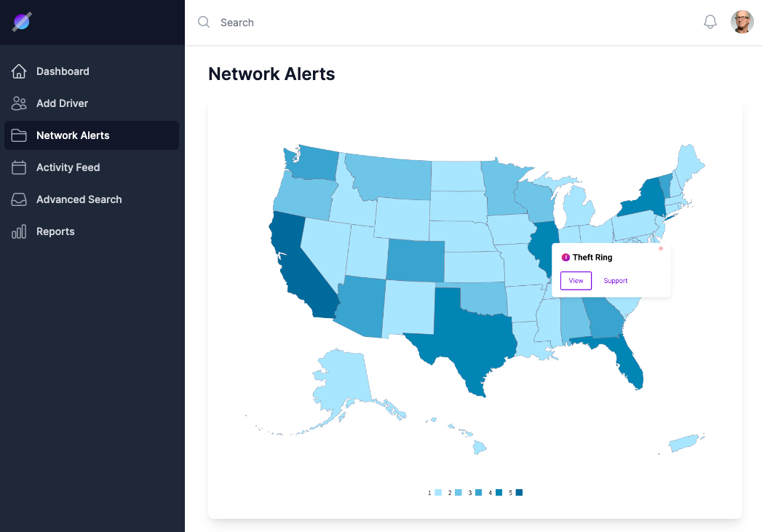The height and width of the screenshot is (532, 762).
Task: Click the level 1 legend swatch
Action: (x=438, y=493)
